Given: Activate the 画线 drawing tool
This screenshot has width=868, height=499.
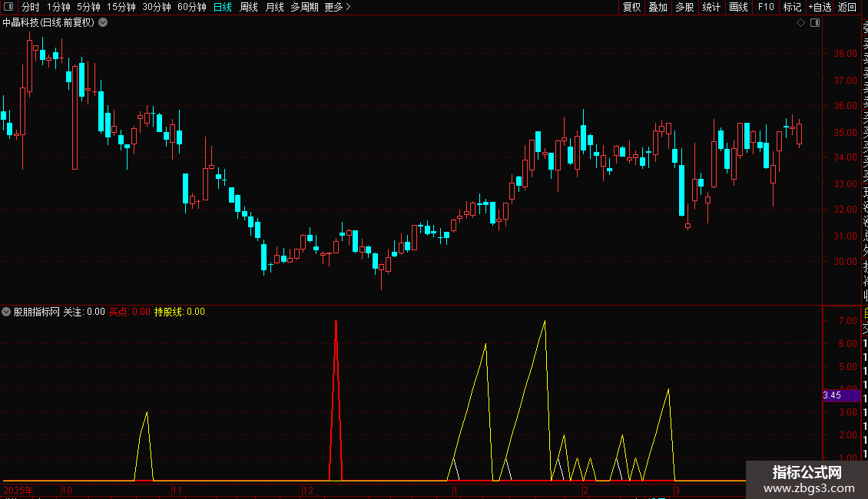Looking at the screenshot, I should coord(738,7).
